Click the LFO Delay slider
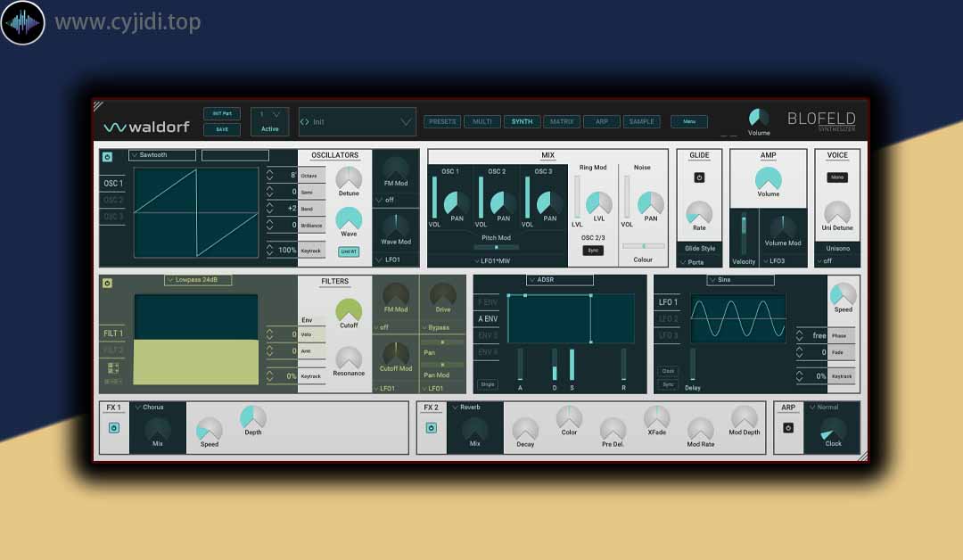 (x=693, y=365)
